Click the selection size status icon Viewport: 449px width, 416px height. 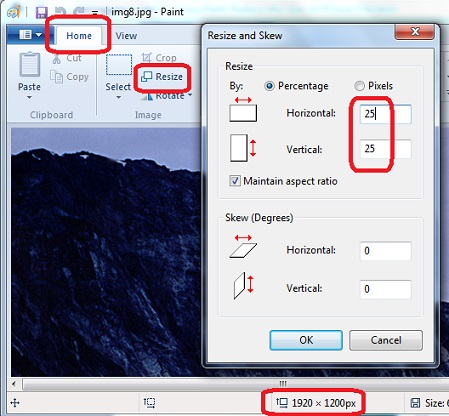[149, 403]
